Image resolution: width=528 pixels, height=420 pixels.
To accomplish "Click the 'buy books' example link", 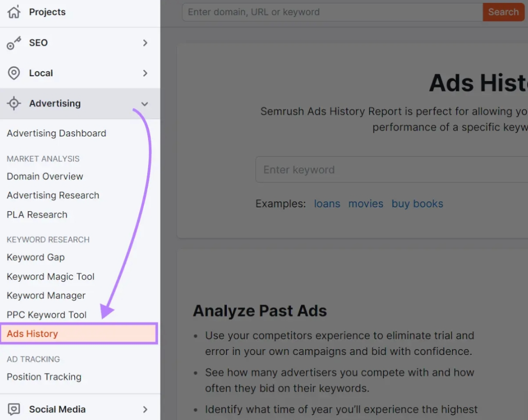I will pos(417,204).
